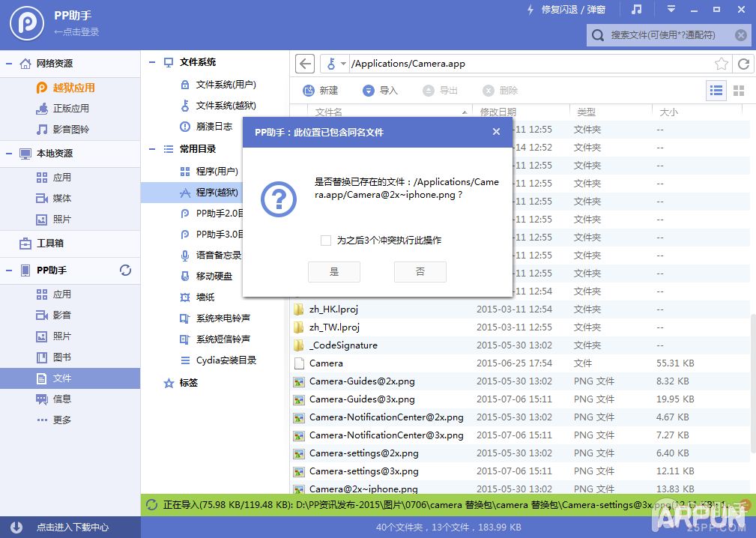
Task: Switch file view to list layout
Action: point(716,90)
